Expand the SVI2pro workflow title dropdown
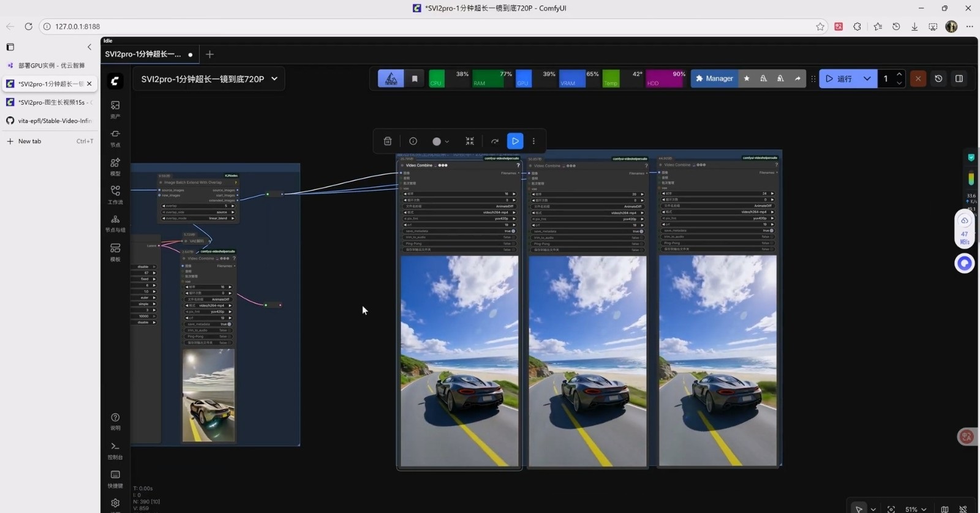Image resolution: width=980 pixels, height=513 pixels. [x=274, y=79]
